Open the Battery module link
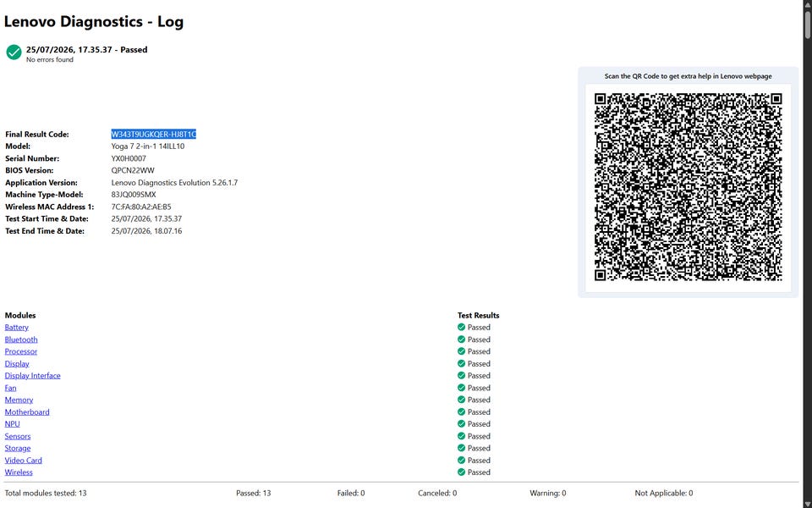The width and height of the screenshot is (812, 508). (x=17, y=327)
